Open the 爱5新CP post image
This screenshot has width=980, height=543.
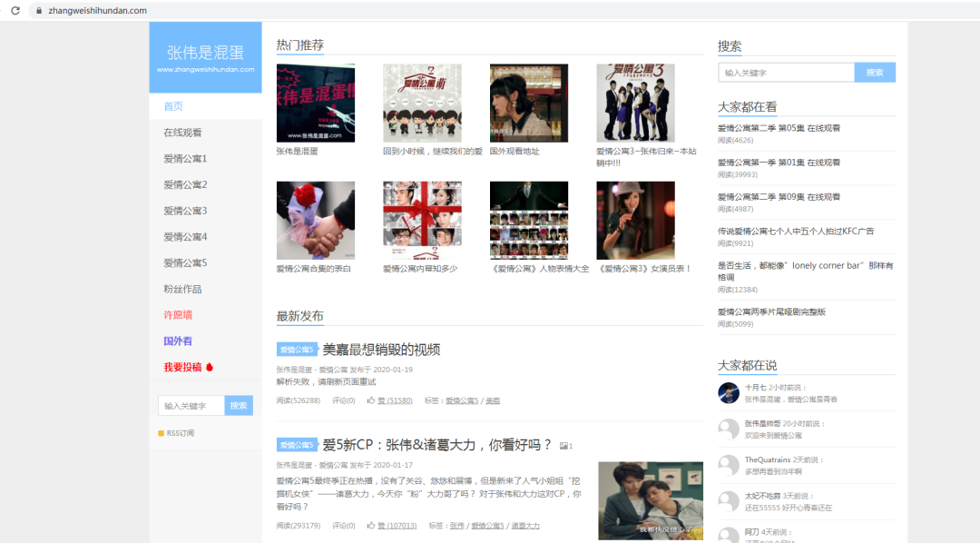click(651, 500)
